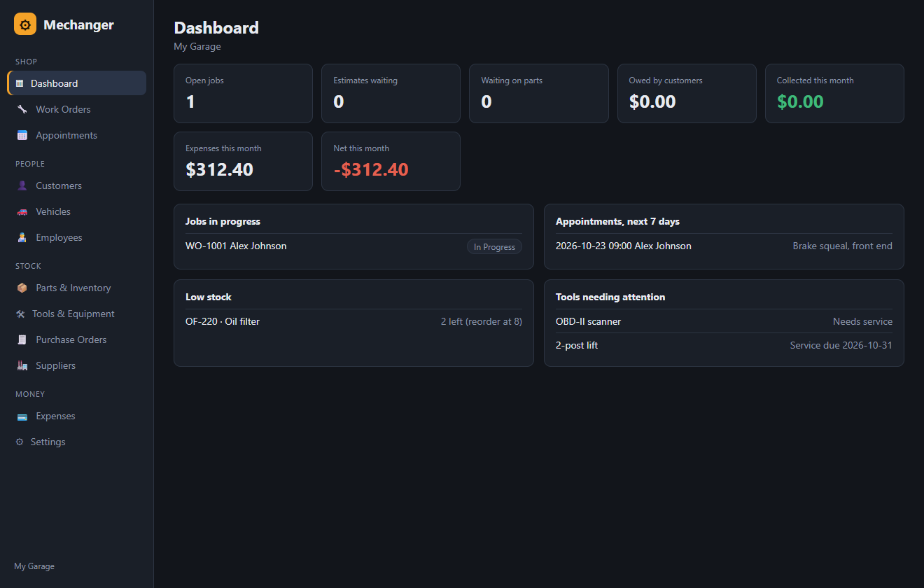Click the 'Jobs in progress' panel heading
The height and width of the screenshot is (588, 924).
pyautogui.click(x=223, y=221)
